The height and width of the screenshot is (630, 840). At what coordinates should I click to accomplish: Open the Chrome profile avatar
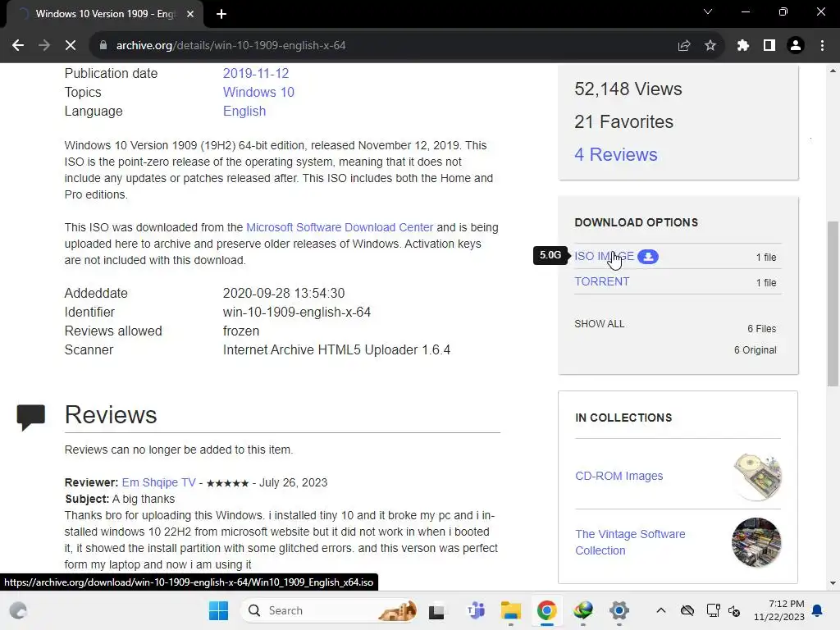796,46
